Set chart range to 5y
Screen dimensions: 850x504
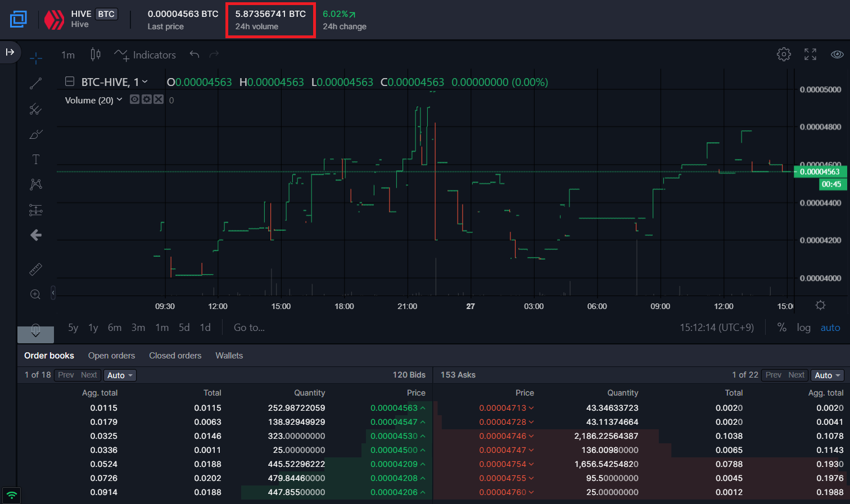click(x=73, y=328)
